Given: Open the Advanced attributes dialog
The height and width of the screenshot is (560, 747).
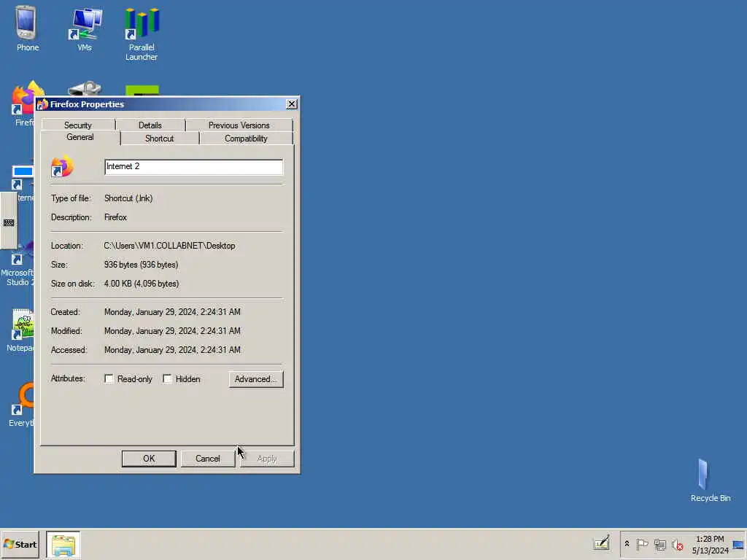Looking at the screenshot, I should [x=256, y=379].
